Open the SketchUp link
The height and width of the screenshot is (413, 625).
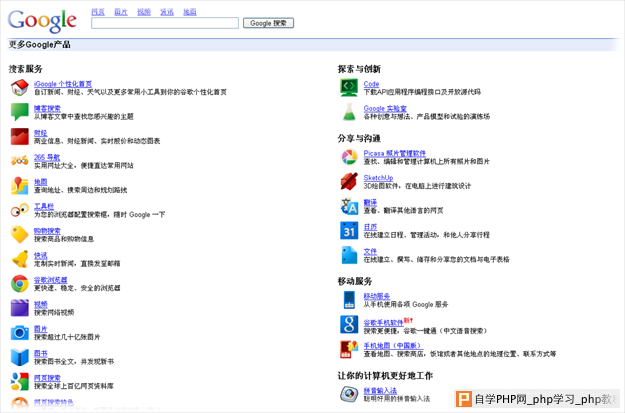378,178
